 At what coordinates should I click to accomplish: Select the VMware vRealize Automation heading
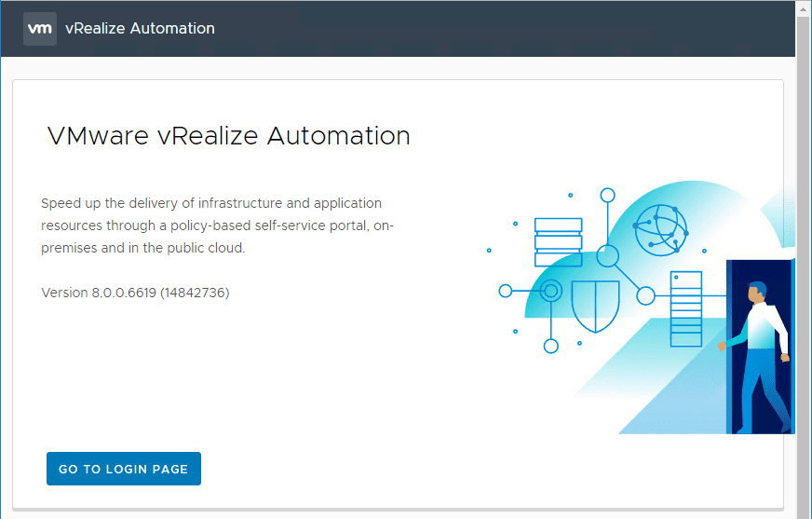pyautogui.click(x=228, y=136)
